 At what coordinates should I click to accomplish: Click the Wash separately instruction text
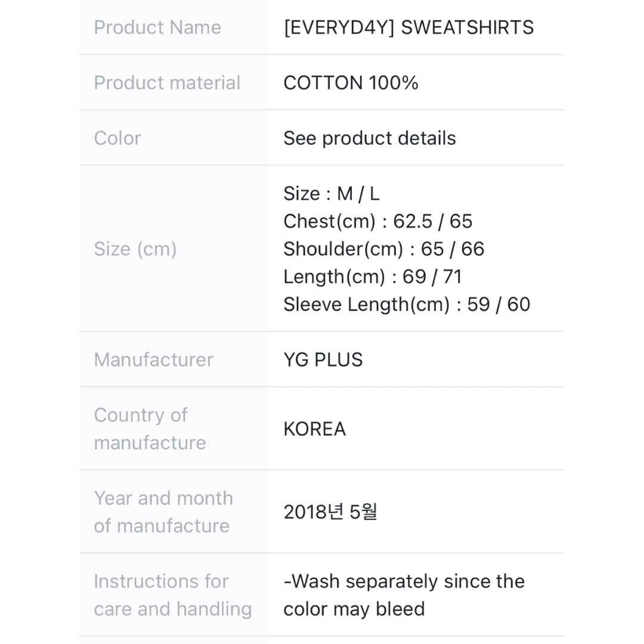tap(404, 595)
